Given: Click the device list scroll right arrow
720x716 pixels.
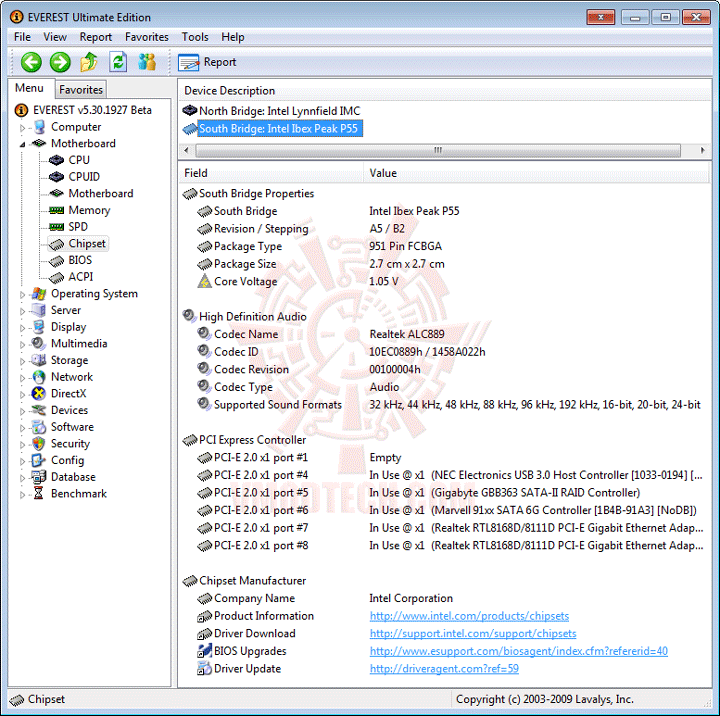Looking at the screenshot, I should (702, 150).
